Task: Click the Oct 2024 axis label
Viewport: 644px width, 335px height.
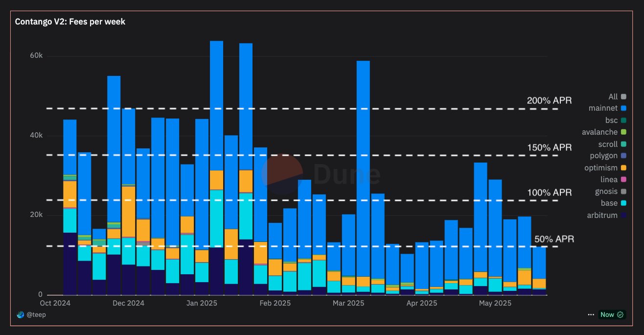Action: [54, 303]
